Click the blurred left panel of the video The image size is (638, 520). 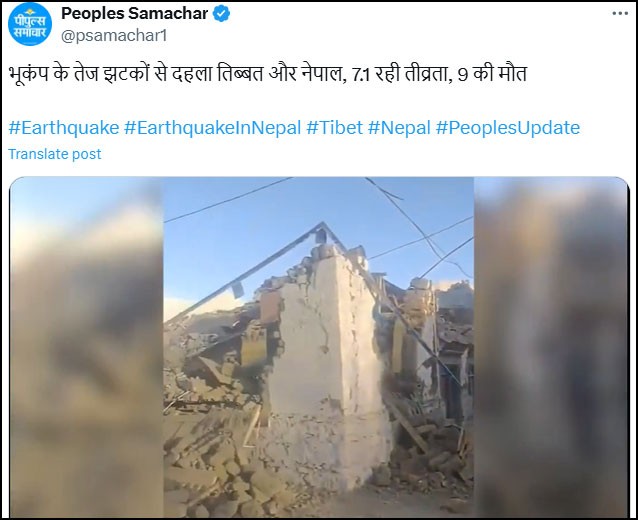86,347
